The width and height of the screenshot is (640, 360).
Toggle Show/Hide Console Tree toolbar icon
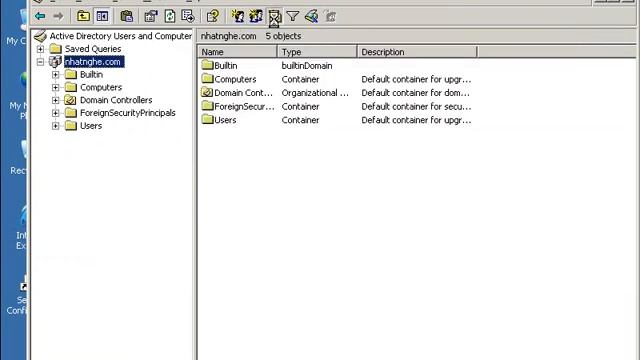click(102, 16)
